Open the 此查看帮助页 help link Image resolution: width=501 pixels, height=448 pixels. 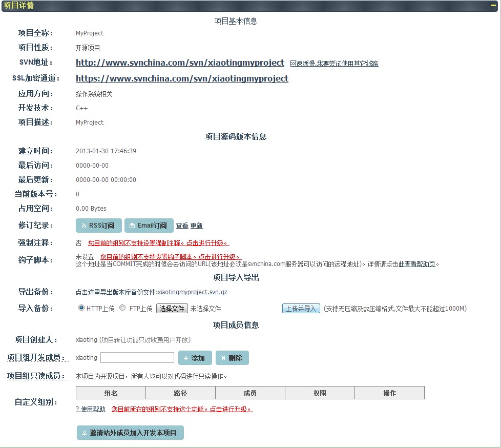point(417,264)
